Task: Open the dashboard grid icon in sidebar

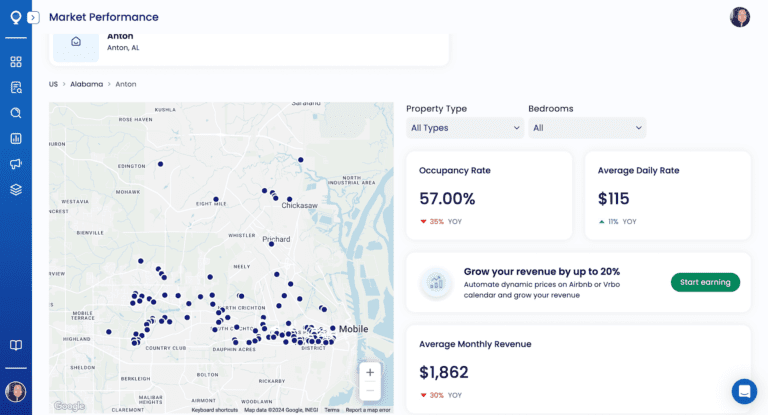Action: pyautogui.click(x=16, y=62)
